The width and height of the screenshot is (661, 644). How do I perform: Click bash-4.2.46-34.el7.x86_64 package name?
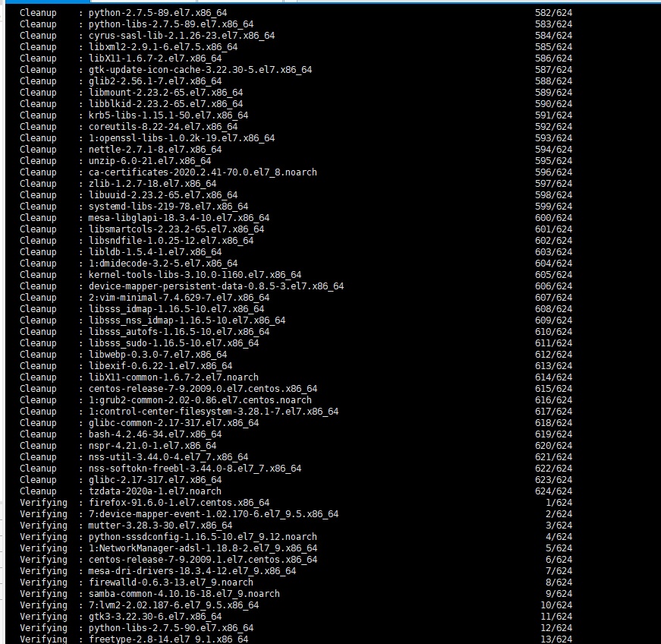click(x=155, y=434)
